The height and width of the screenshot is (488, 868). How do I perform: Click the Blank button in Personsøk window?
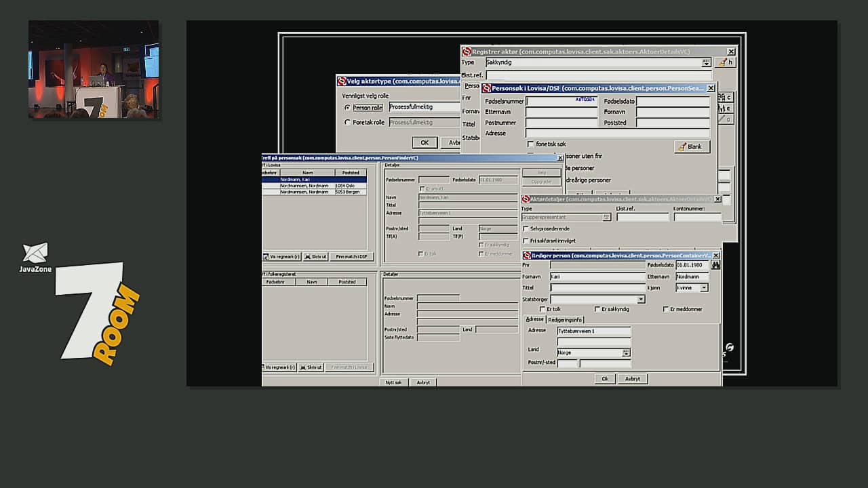(x=692, y=146)
